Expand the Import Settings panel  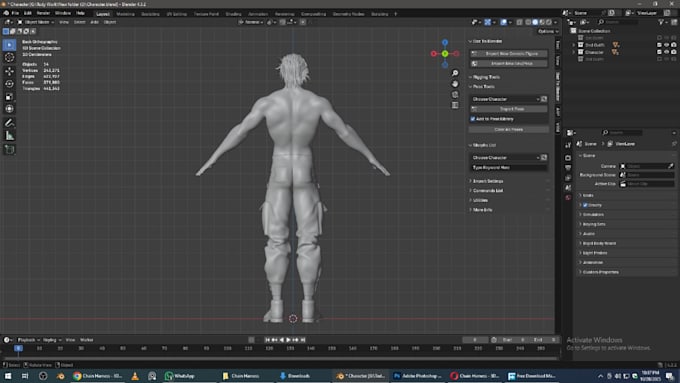tap(488, 181)
